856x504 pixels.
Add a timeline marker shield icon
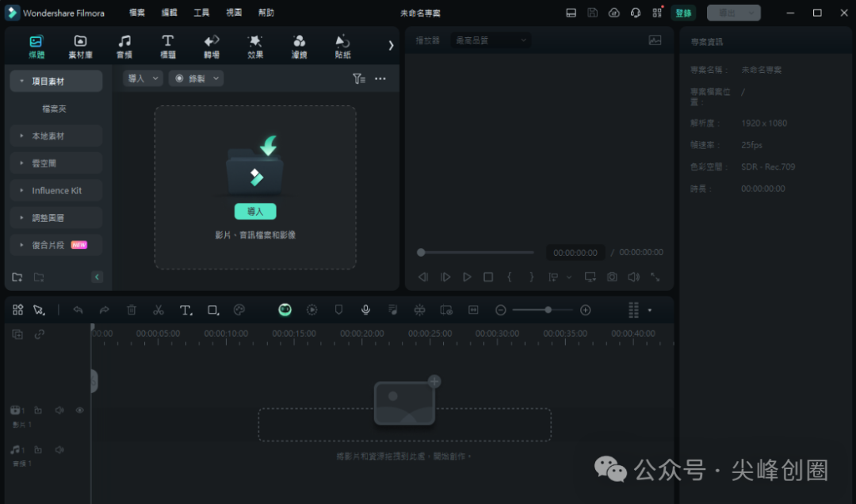click(x=338, y=310)
